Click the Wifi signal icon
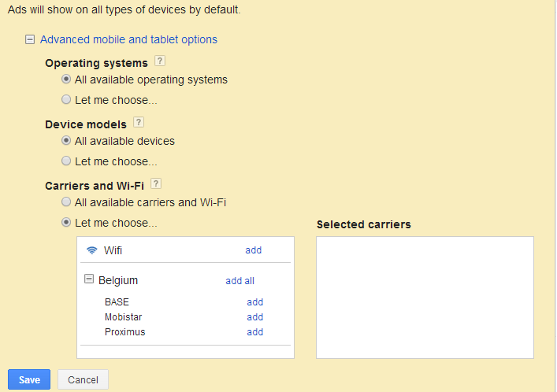Image resolution: width=557 pixels, height=392 pixels. point(92,250)
